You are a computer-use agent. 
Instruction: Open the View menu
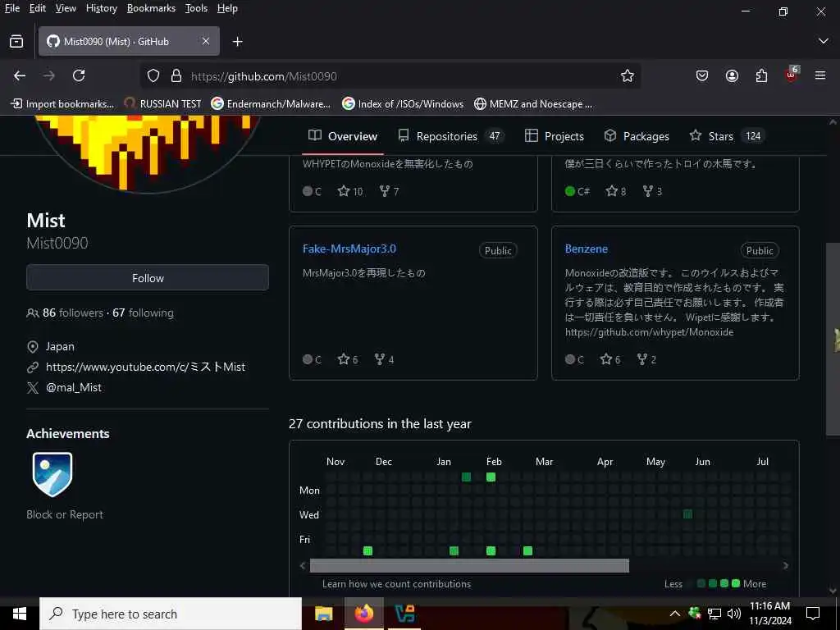click(66, 8)
